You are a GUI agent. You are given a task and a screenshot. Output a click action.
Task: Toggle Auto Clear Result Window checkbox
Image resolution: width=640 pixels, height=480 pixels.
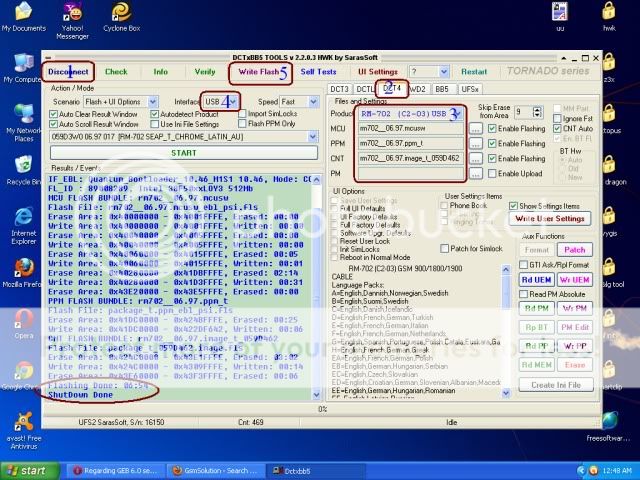coord(53,114)
